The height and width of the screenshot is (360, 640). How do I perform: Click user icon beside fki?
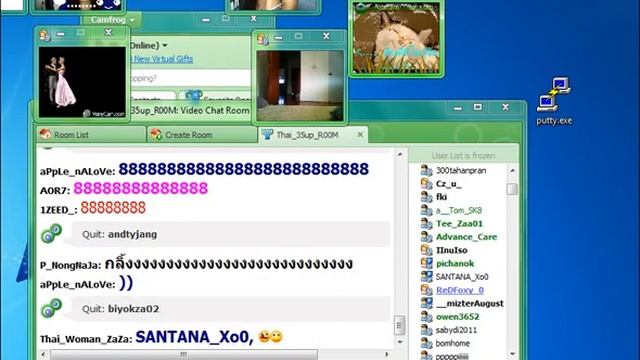(x=427, y=197)
